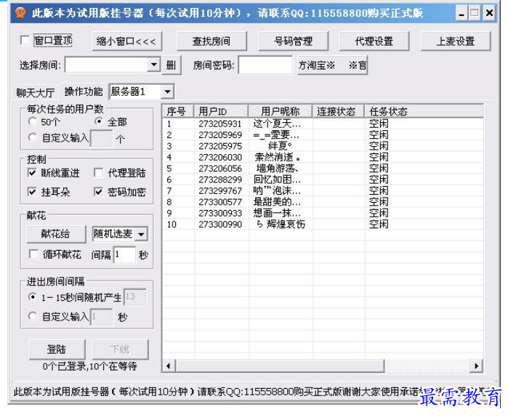The image size is (508, 420).
Task: Click the custom interval seconds input
Action: (102, 316)
